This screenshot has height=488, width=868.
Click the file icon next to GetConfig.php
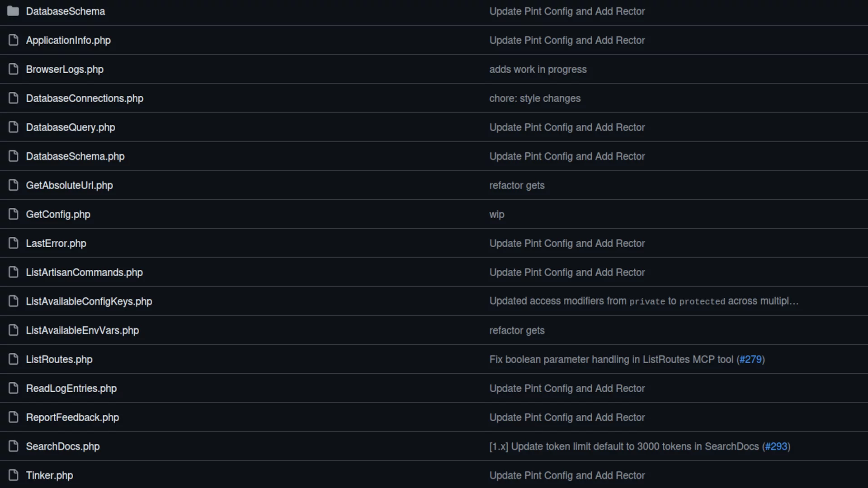point(14,214)
